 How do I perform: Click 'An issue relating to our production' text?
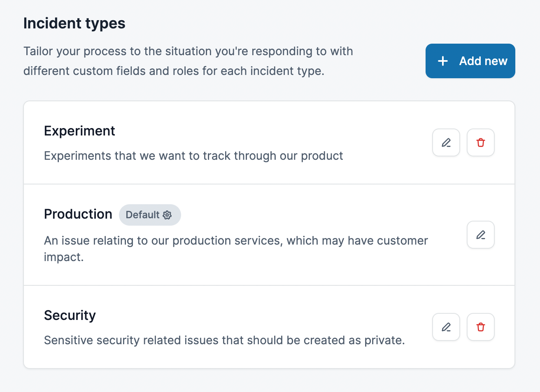[236, 240]
